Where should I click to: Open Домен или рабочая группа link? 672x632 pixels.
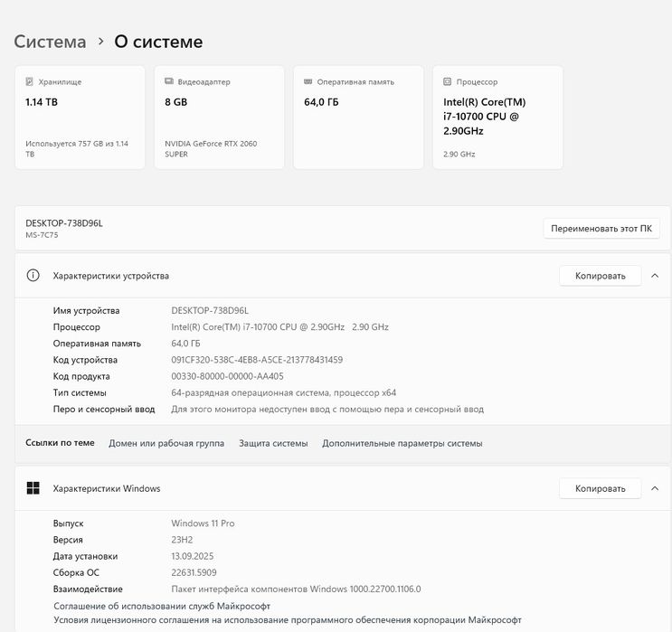[166, 443]
